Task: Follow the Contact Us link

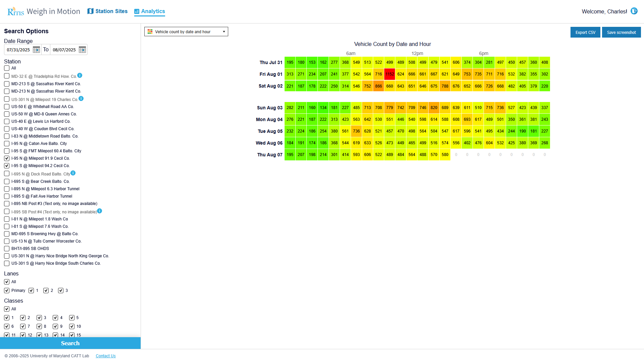Action: (105, 356)
